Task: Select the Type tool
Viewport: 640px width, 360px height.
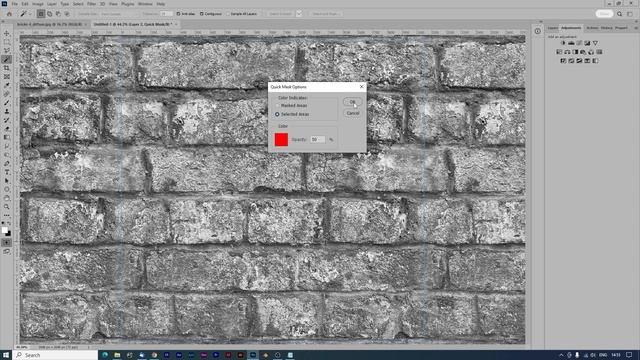Action: pyautogui.click(x=7, y=172)
